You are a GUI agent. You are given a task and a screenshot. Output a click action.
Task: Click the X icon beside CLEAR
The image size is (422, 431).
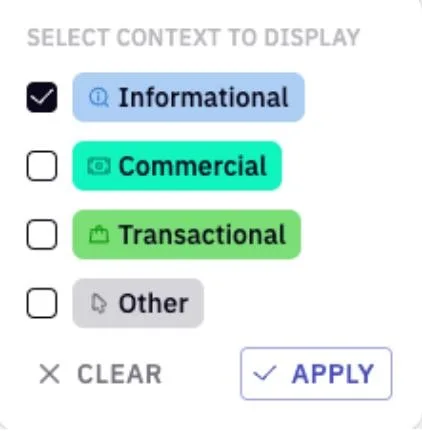point(50,374)
